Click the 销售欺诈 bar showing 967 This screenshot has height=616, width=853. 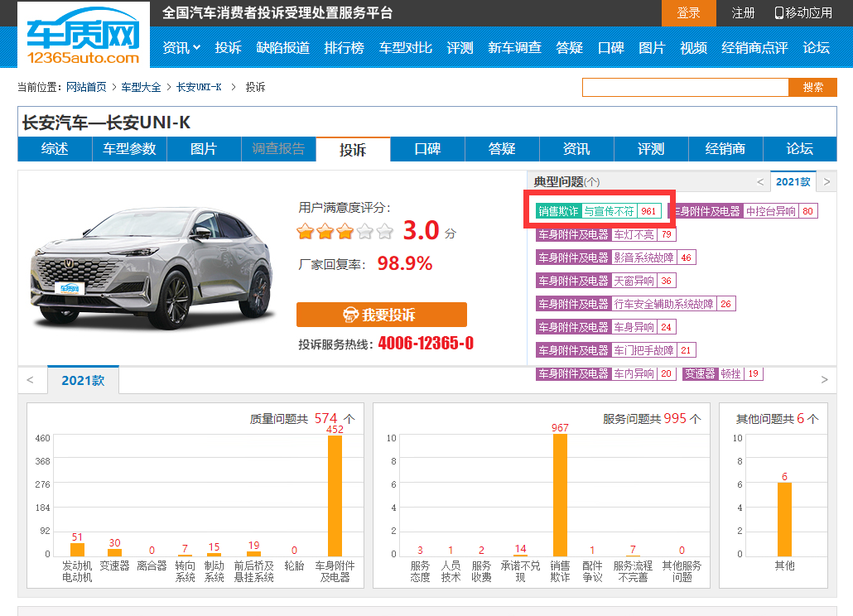[x=560, y=495]
